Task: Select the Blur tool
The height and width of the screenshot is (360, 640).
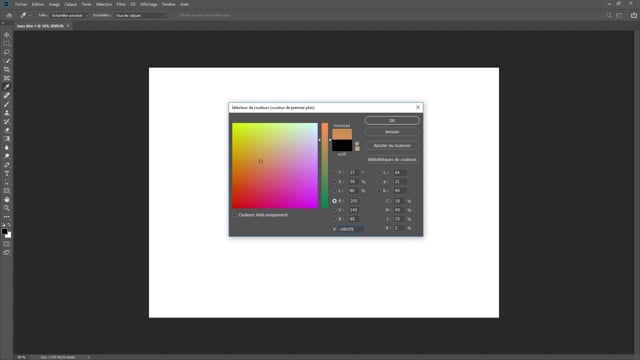Action: (x=7, y=147)
